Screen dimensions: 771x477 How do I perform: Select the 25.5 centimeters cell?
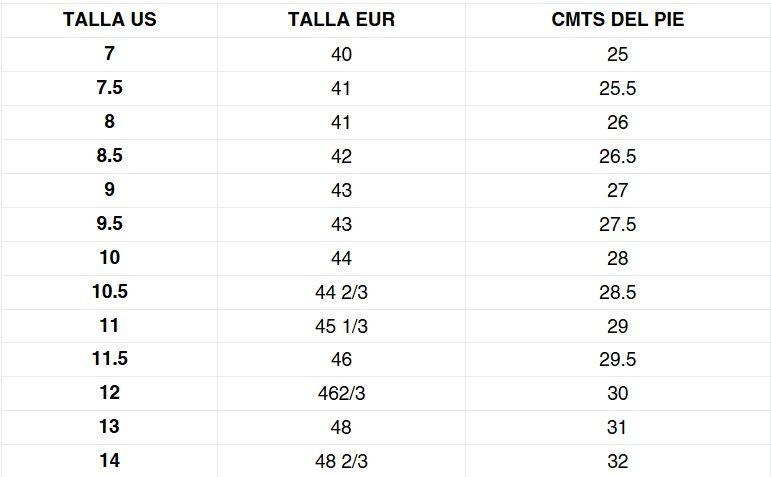[618, 88]
